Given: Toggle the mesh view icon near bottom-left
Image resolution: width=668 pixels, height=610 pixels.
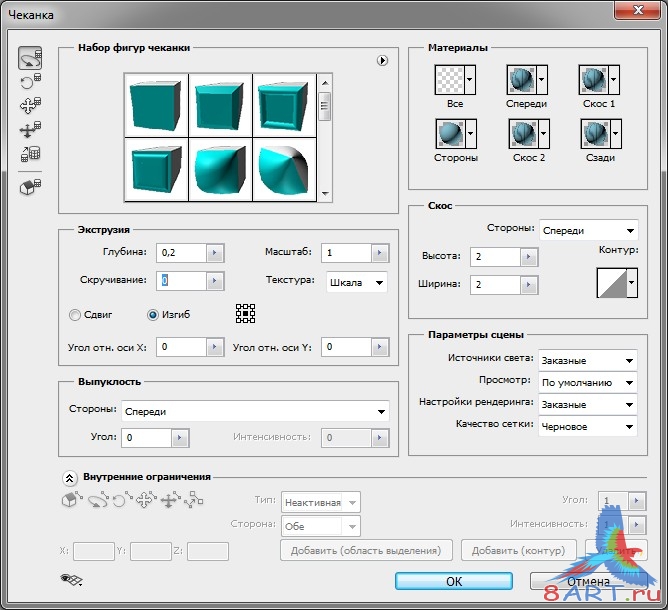Looking at the screenshot, I should click(71, 579).
